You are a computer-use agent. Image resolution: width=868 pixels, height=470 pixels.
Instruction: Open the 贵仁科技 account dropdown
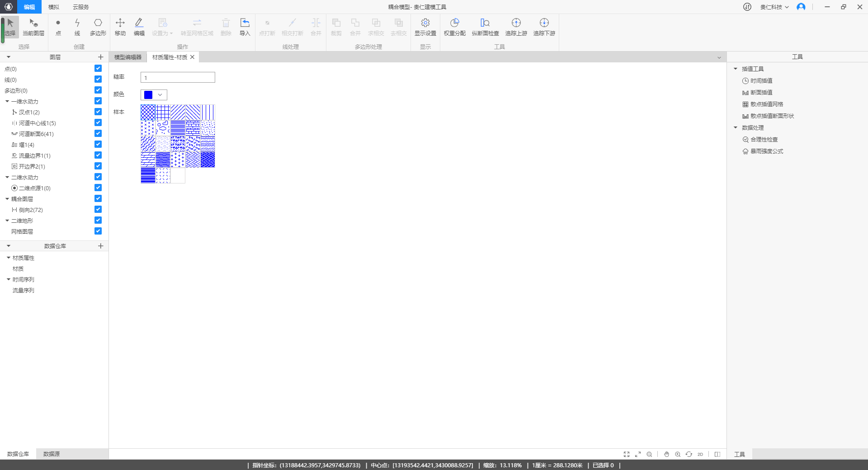tap(774, 7)
